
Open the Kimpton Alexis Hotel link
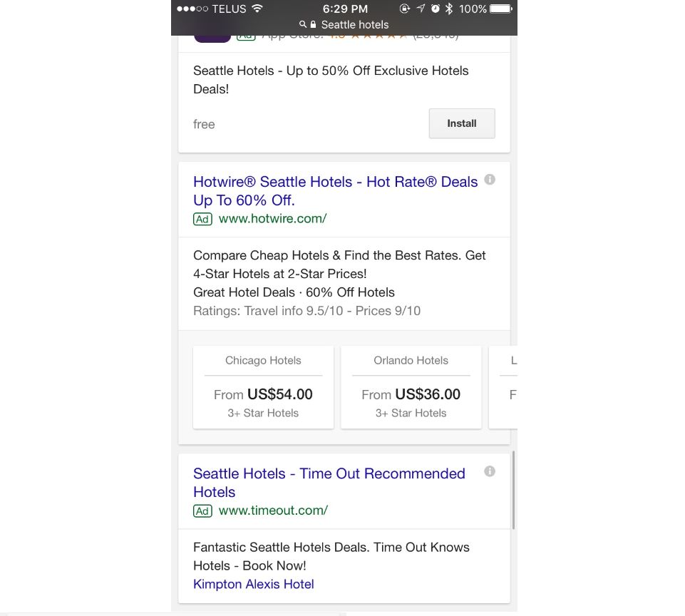(x=253, y=584)
